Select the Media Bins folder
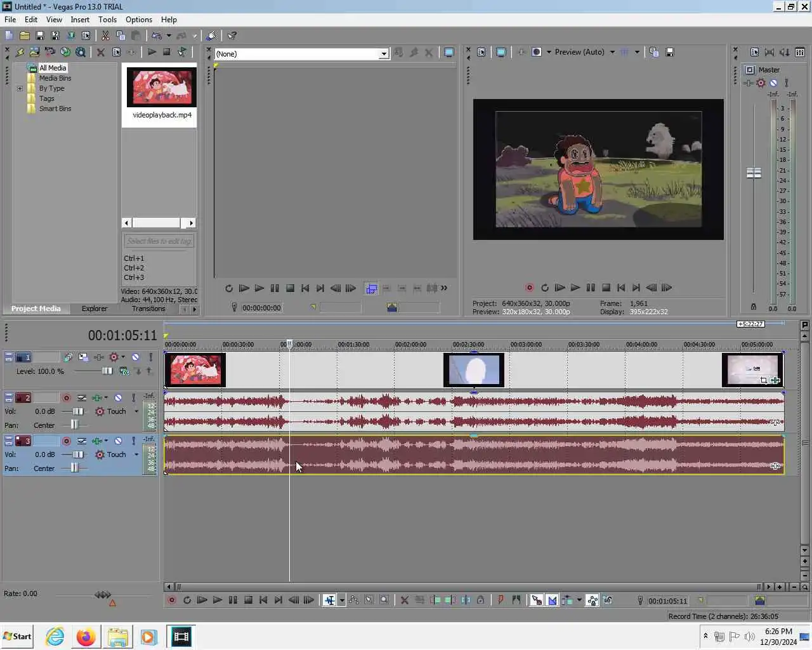 55,78
